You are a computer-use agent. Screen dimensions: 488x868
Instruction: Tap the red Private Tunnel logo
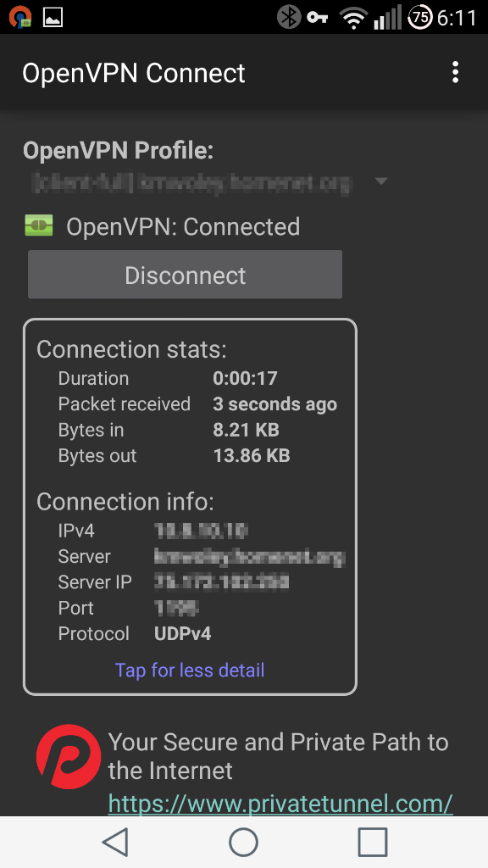coord(69,756)
